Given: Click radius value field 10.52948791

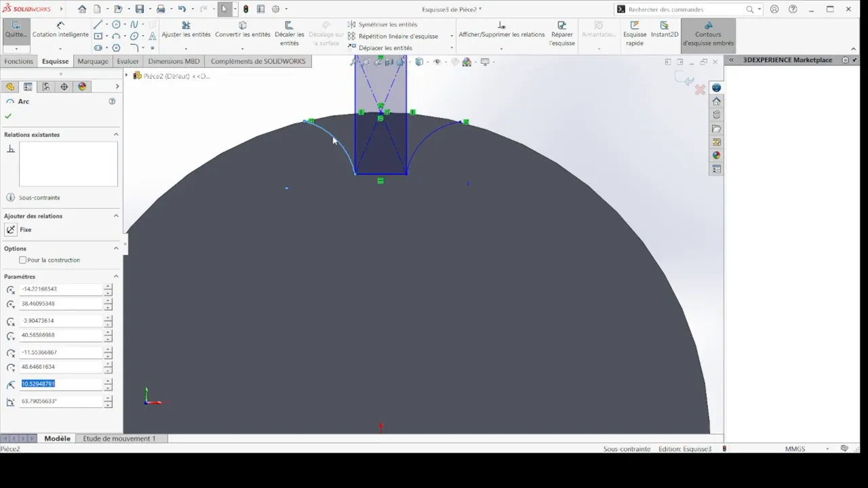Looking at the screenshot, I should [x=61, y=384].
